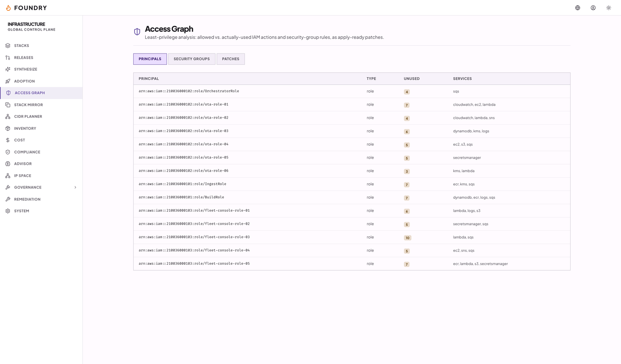Click the Foundry logo link
The height and width of the screenshot is (364, 621).
(x=26, y=8)
